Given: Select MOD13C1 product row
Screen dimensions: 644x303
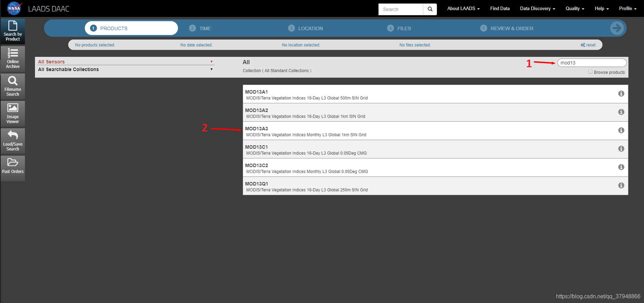Looking at the screenshot, I should pyautogui.click(x=436, y=149).
